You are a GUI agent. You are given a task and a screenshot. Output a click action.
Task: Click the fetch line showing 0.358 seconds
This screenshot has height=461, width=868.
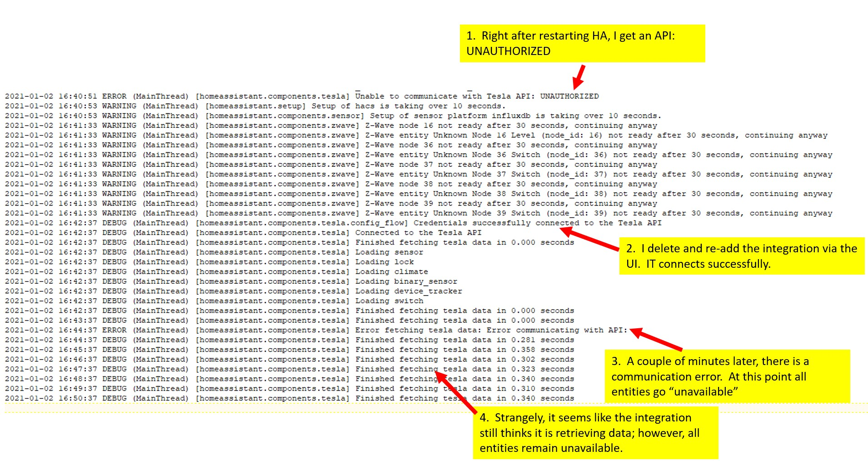[x=289, y=350]
